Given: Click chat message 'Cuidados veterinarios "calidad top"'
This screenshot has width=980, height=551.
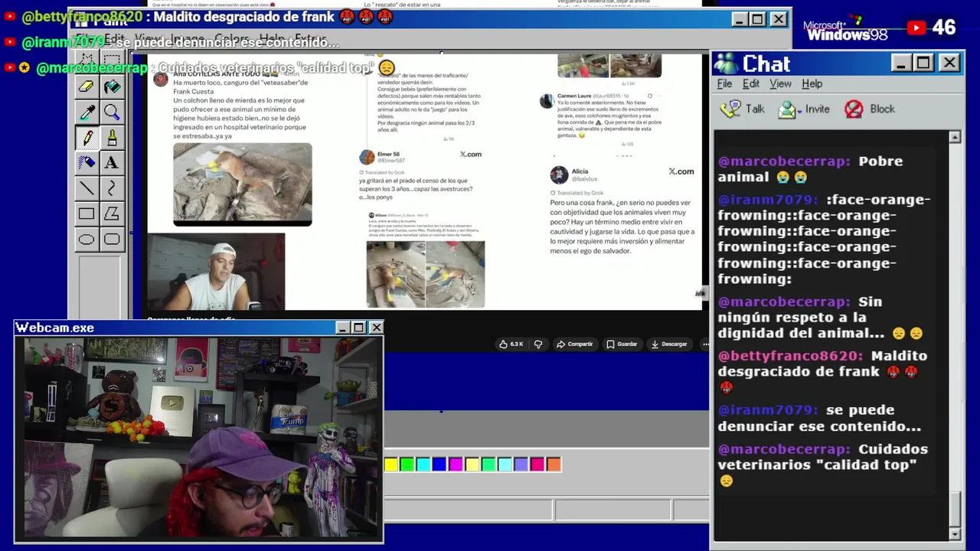Looking at the screenshot, I should tap(823, 465).
